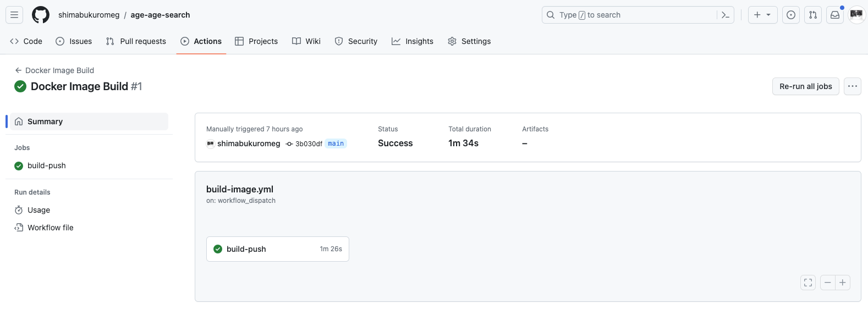Open the Workflow file in sidebar
The image size is (868, 315).
[50, 228]
